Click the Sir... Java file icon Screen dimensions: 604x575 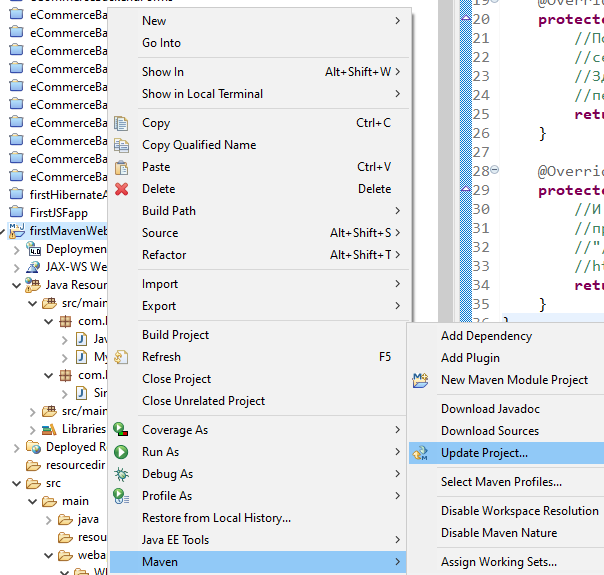tap(81, 393)
